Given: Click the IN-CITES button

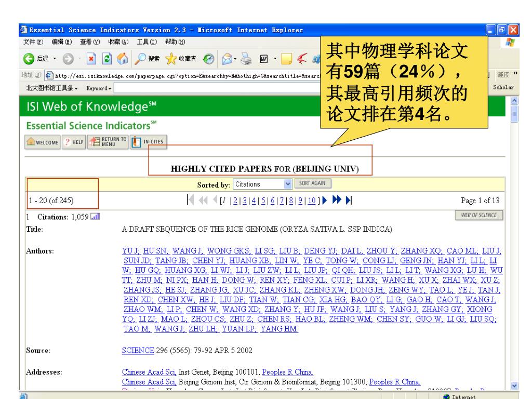Looking at the screenshot, I should point(148,142).
